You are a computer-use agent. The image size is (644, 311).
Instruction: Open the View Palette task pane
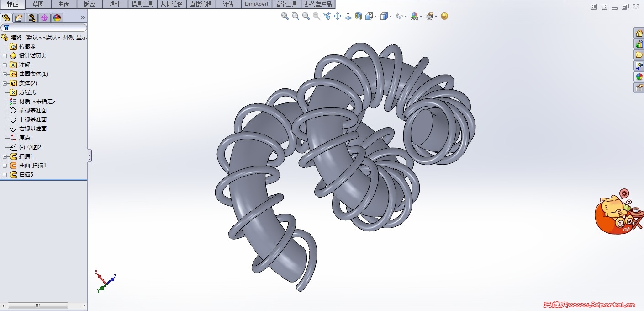click(639, 66)
